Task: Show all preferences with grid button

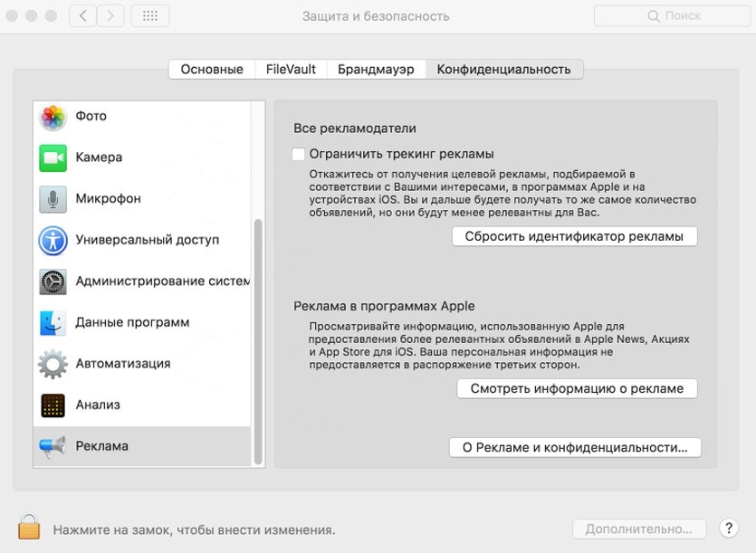Action: [x=150, y=16]
